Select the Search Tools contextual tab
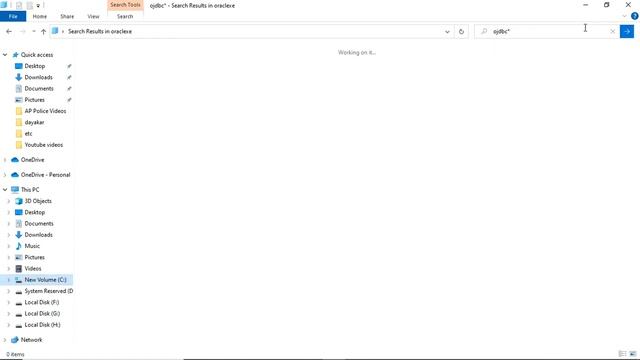The height and width of the screenshot is (360, 640). tap(125, 5)
